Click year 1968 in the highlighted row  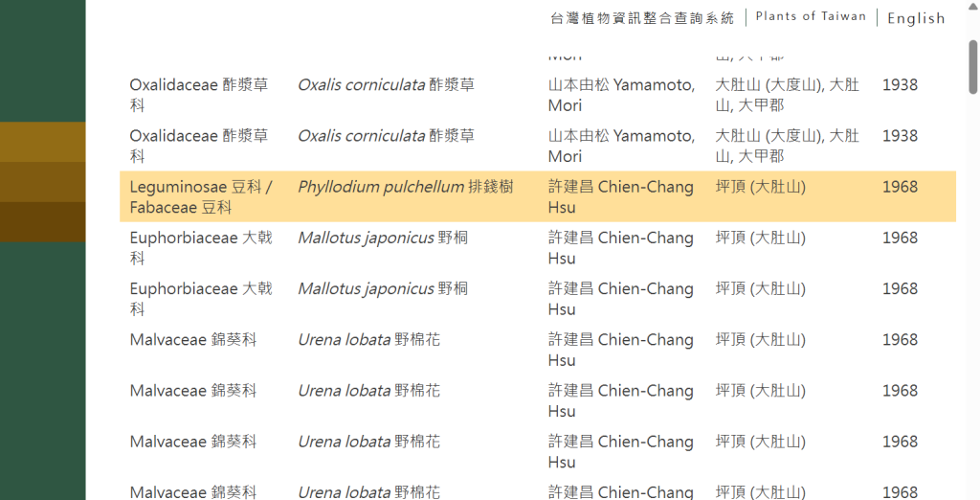coord(900,187)
